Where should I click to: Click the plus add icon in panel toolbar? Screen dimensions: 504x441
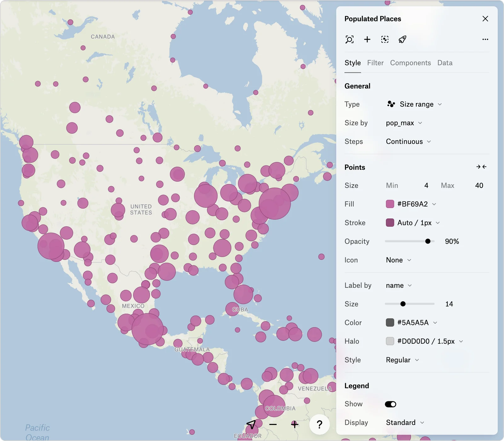tap(367, 39)
